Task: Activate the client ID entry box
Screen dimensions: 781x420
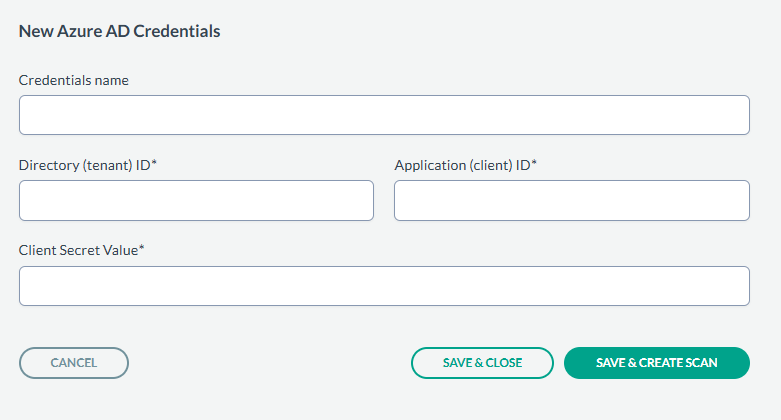Action: pos(571,200)
